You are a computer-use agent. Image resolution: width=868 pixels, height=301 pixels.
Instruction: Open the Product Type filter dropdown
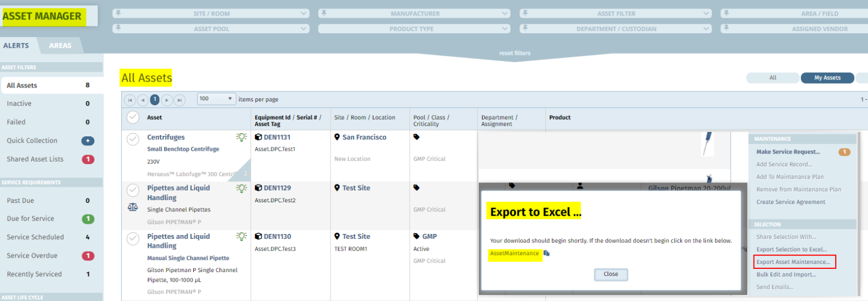tap(414, 28)
